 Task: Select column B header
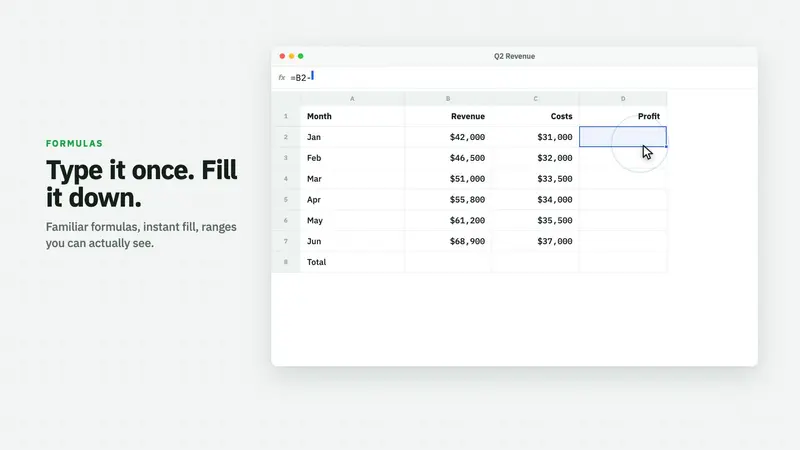pos(448,98)
